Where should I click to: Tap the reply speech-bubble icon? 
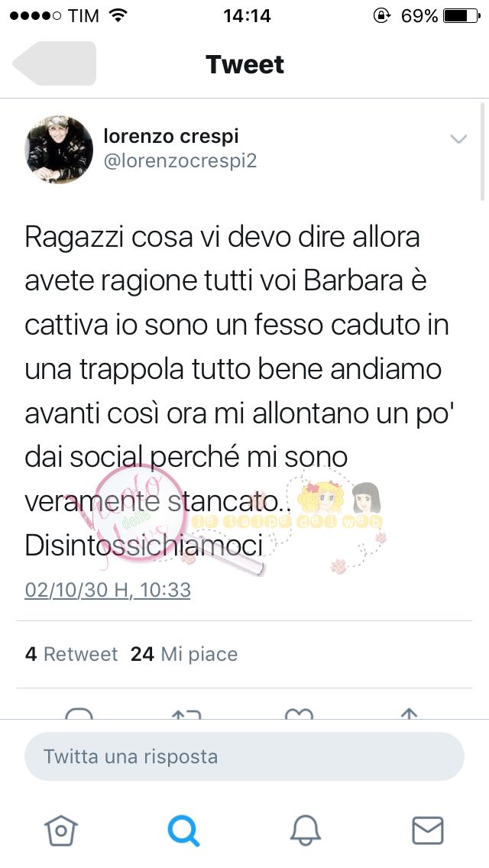pyautogui.click(x=79, y=713)
